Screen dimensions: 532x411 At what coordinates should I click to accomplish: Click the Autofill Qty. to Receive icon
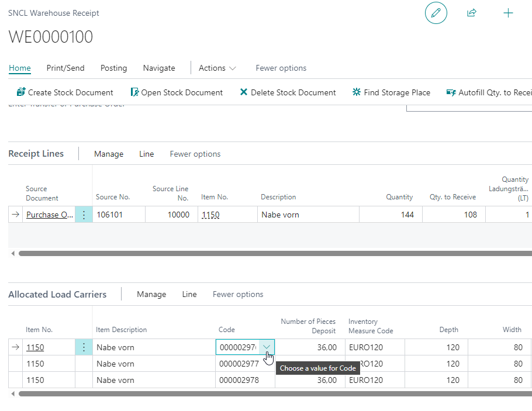click(x=451, y=92)
